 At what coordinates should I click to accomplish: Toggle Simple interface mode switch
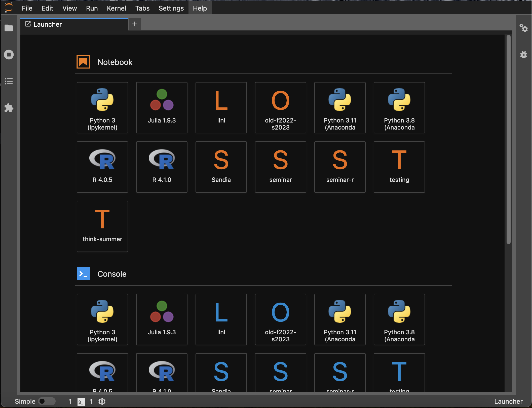coord(47,401)
